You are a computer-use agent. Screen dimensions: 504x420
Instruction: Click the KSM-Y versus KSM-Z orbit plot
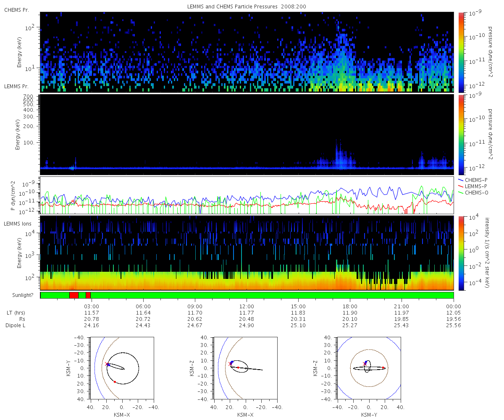369,368
